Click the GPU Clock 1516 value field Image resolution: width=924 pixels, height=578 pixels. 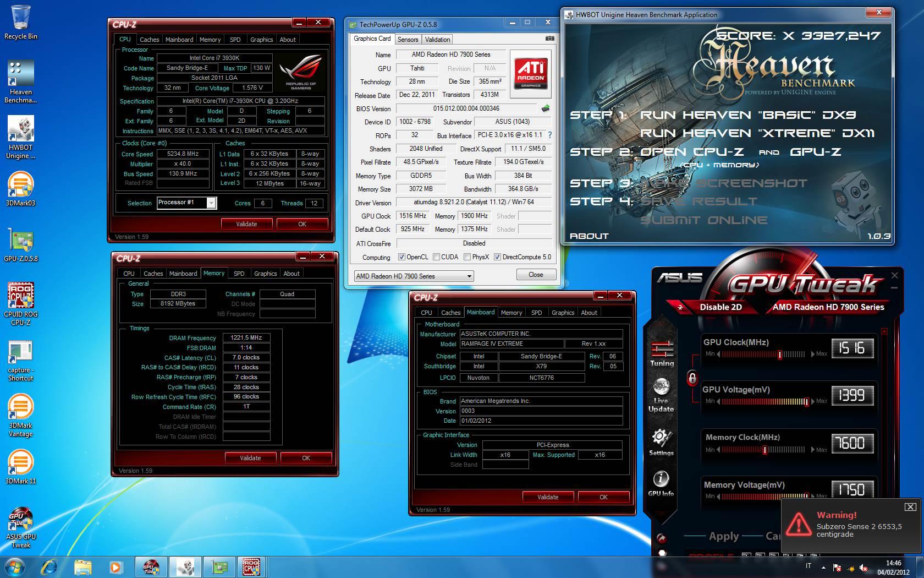click(851, 348)
